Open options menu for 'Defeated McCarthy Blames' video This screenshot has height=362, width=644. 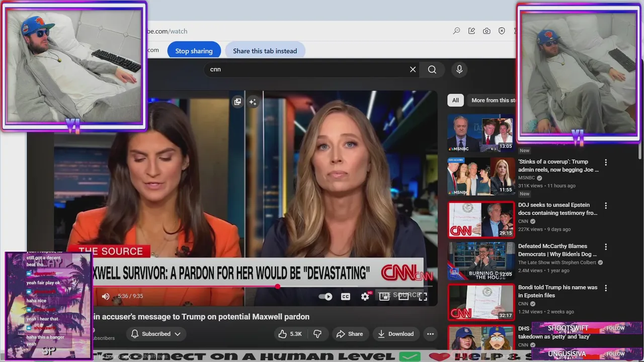click(606, 247)
